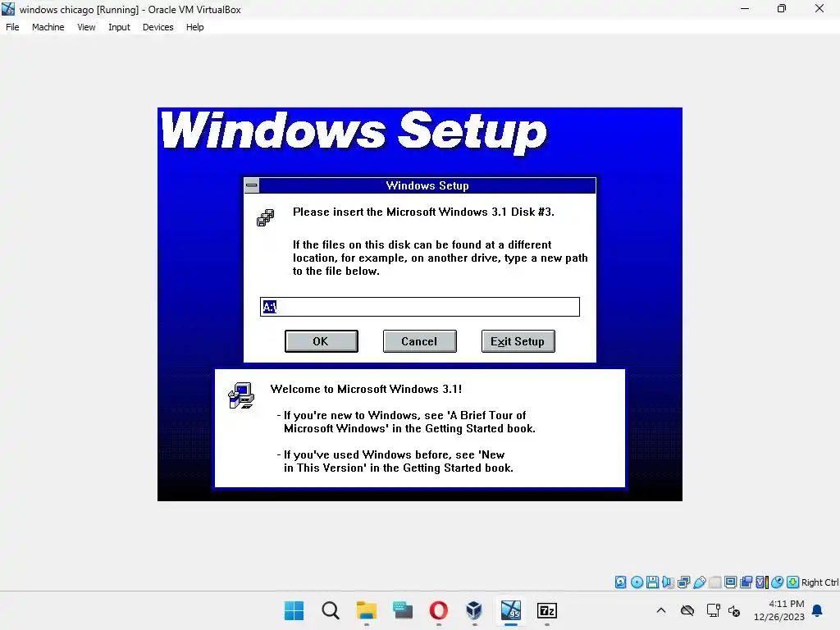Click the optical disk status icon
Screen dimensions: 840x630
point(637,582)
